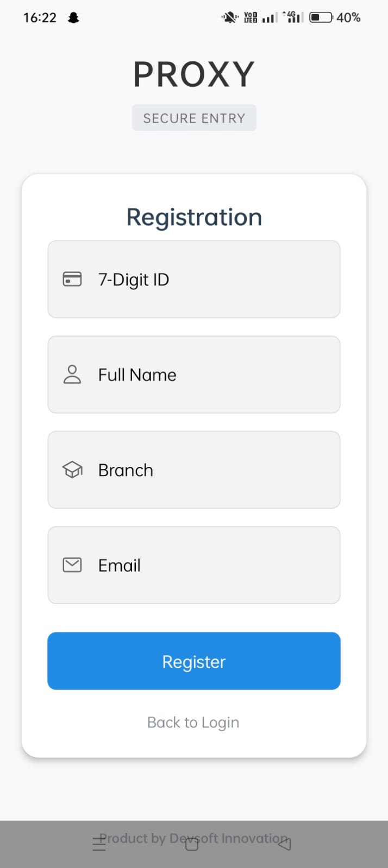Screen dimensions: 388x868
Task: Tap the recent apps square navigation button
Action: coord(191,844)
